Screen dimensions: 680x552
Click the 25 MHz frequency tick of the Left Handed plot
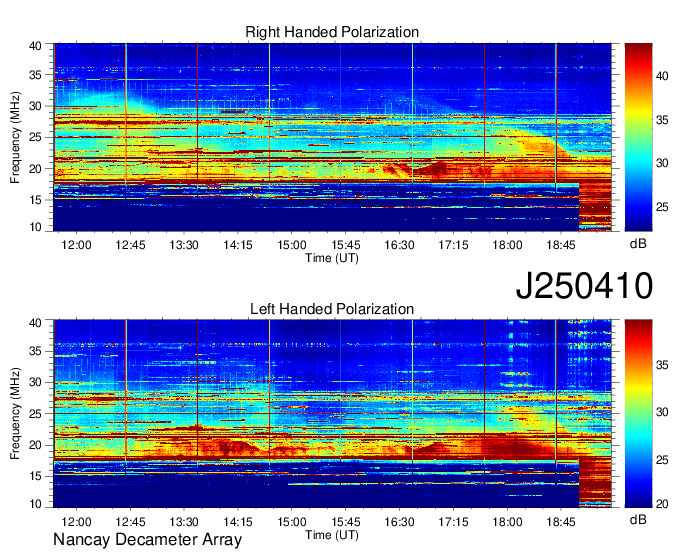click(x=36, y=414)
